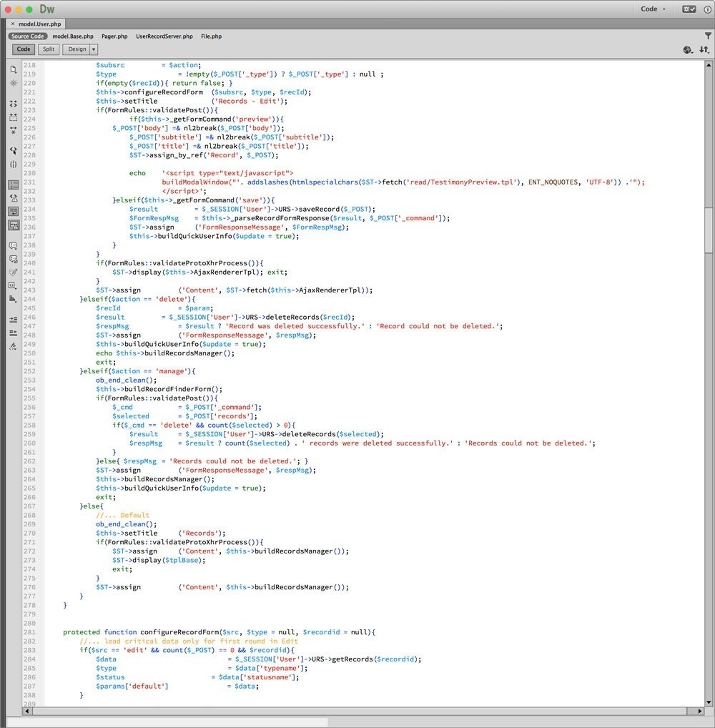Click the info circle icon in title bar

(x=706, y=9)
